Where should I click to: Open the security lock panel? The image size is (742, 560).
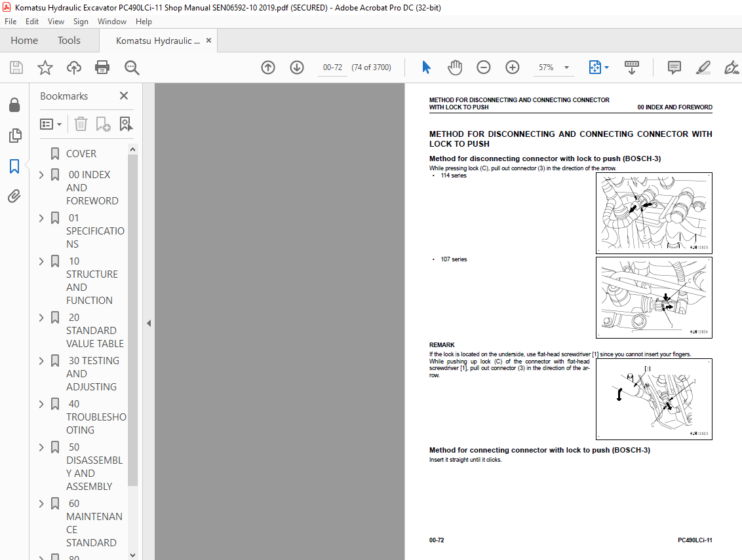click(x=14, y=105)
